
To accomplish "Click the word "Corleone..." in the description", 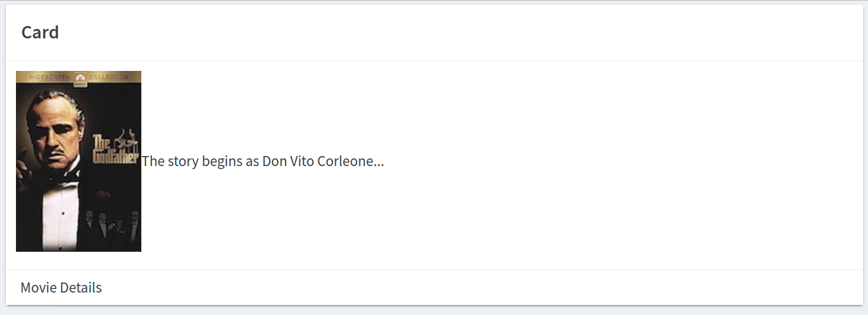I will [351, 161].
